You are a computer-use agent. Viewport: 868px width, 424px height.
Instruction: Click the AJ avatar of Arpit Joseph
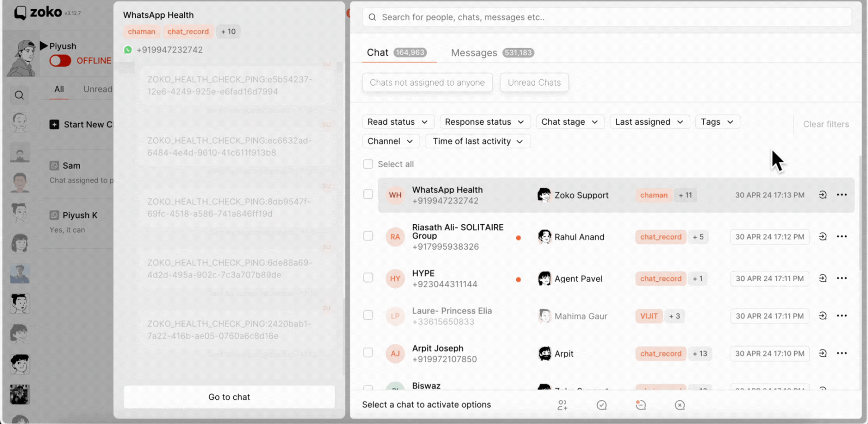[395, 354]
